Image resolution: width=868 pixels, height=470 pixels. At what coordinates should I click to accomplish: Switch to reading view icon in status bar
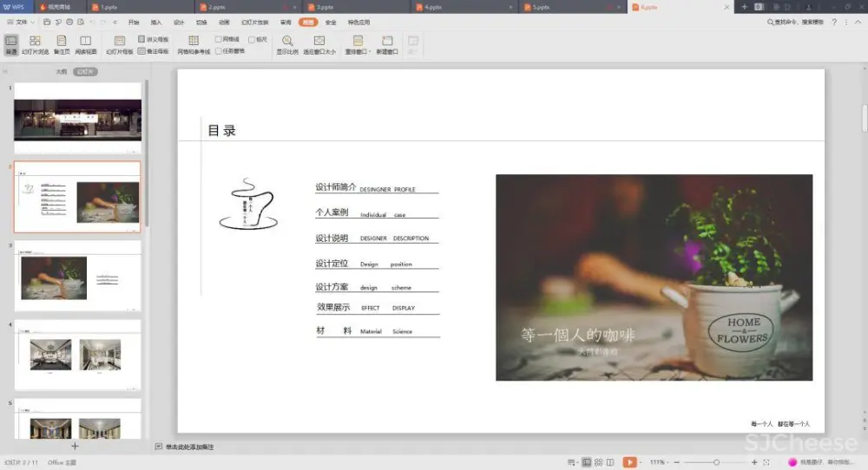tap(610, 461)
